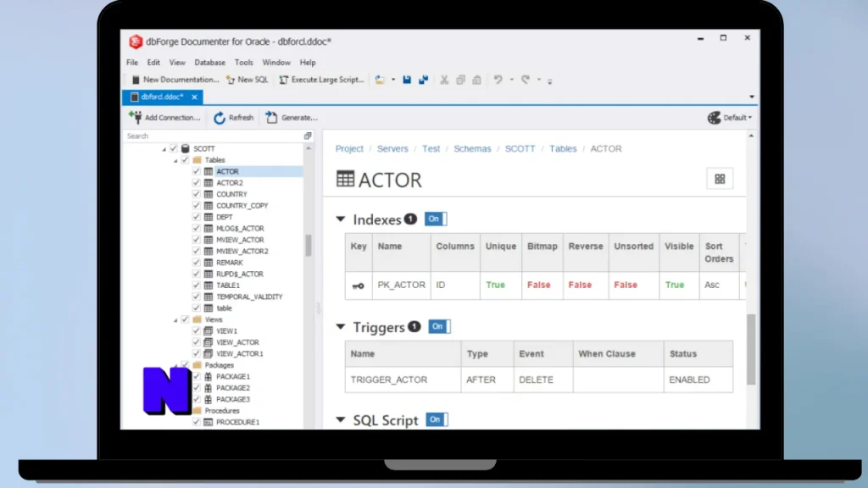Click the open file folder icon
This screenshot has width=868, height=488.
pyautogui.click(x=380, y=80)
